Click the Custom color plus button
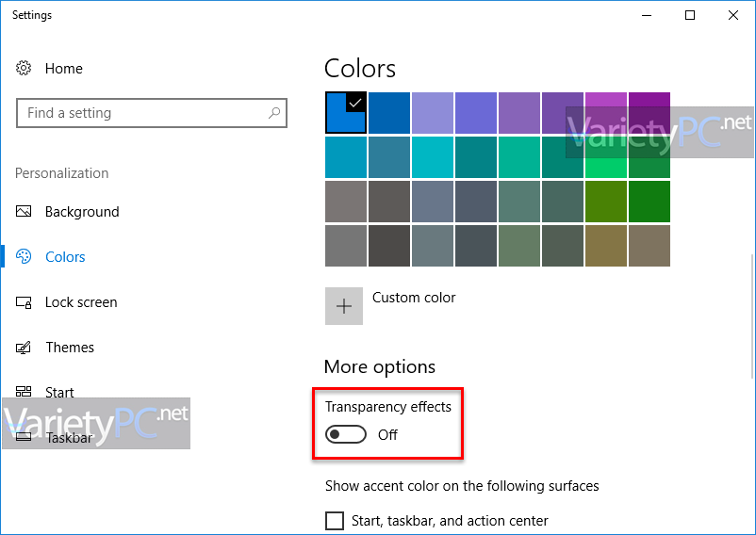The width and height of the screenshot is (756, 535). pyautogui.click(x=344, y=306)
